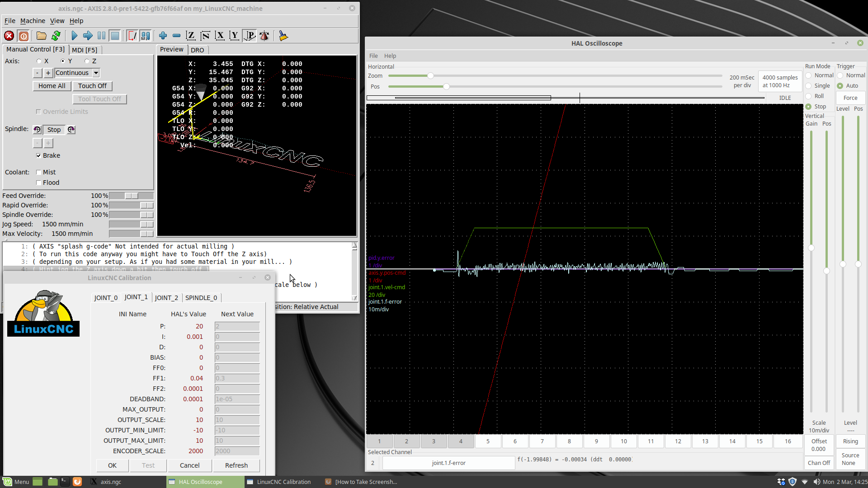
Task: Click the horizontal Zoom slider handle
Action: coord(430,76)
